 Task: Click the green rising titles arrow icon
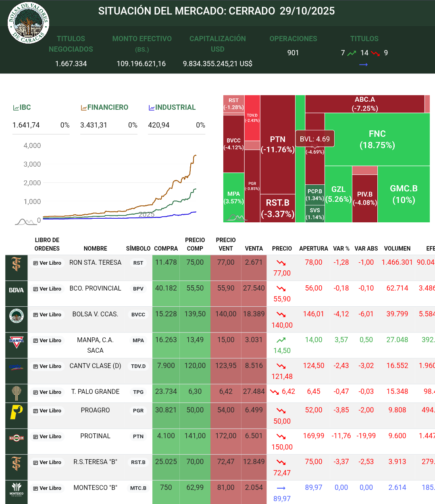pyautogui.click(x=352, y=53)
